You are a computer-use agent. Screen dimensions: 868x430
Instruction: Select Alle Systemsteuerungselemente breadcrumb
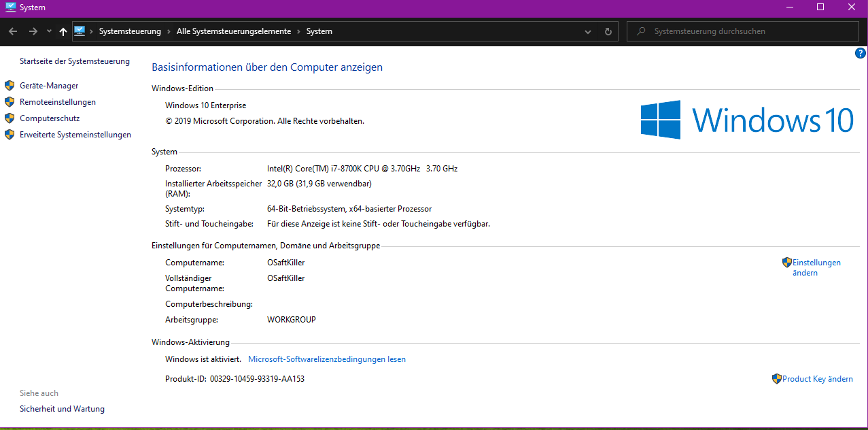tap(234, 31)
